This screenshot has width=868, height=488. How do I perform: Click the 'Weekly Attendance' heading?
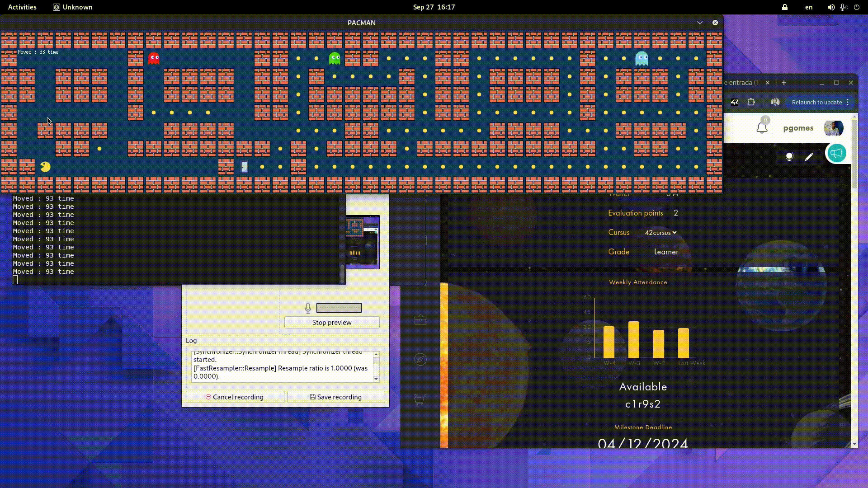638,282
